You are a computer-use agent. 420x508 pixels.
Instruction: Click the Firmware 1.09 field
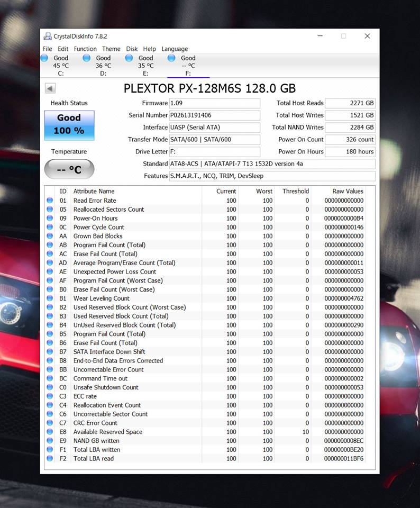tap(214, 103)
